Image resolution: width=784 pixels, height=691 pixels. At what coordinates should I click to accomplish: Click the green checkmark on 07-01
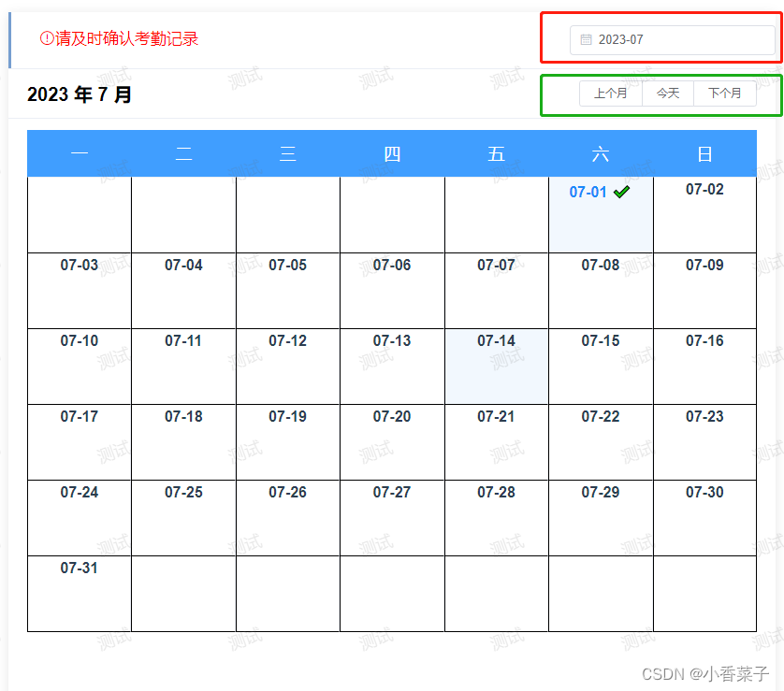point(621,191)
